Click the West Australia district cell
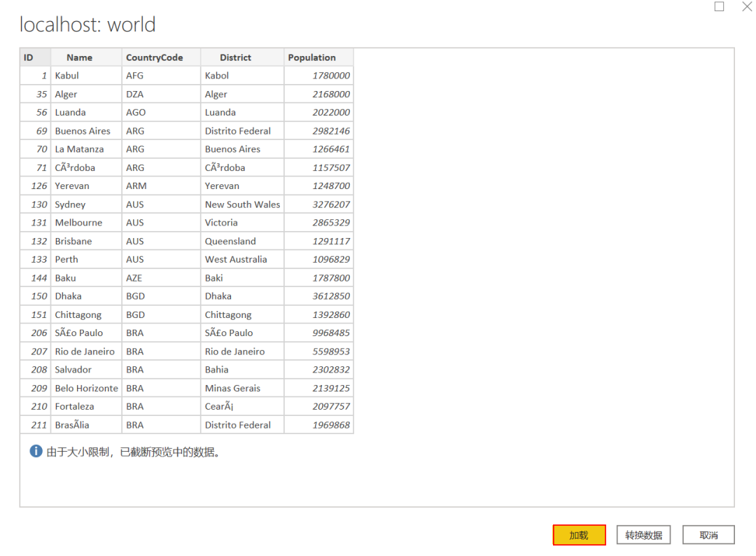 click(x=242, y=259)
